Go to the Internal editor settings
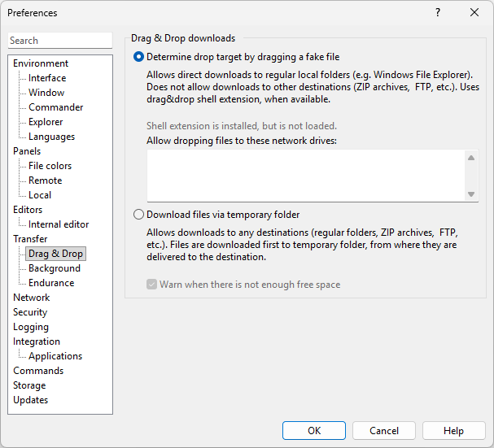The width and height of the screenshot is (494, 448). (59, 224)
